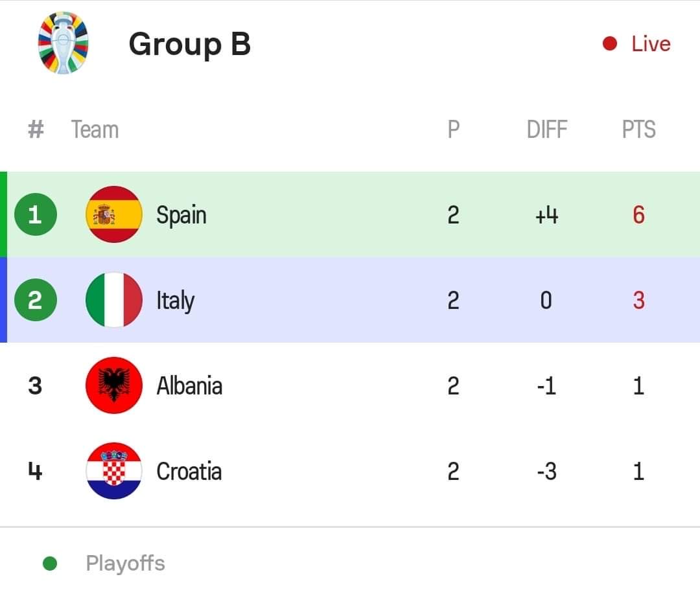Open the Croatia team name
Screen dimensions: 700x592
tap(189, 471)
